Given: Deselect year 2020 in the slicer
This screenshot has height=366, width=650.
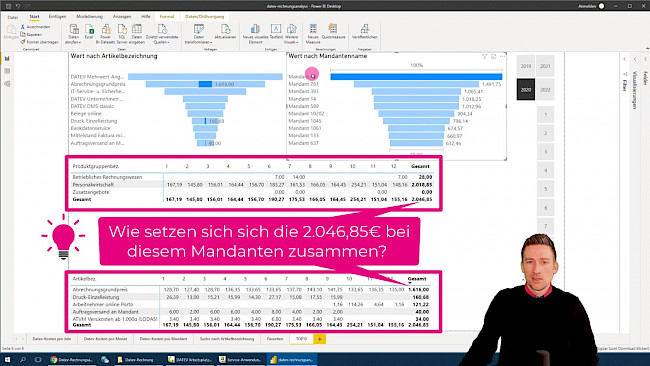Looking at the screenshot, I should click(x=526, y=90).
